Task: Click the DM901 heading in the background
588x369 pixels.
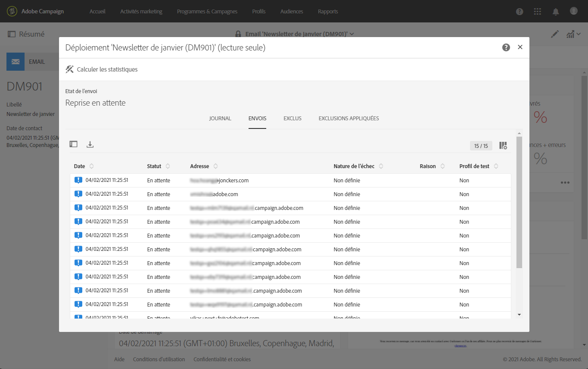Action: pyautogui.click(x=25, y=87)
